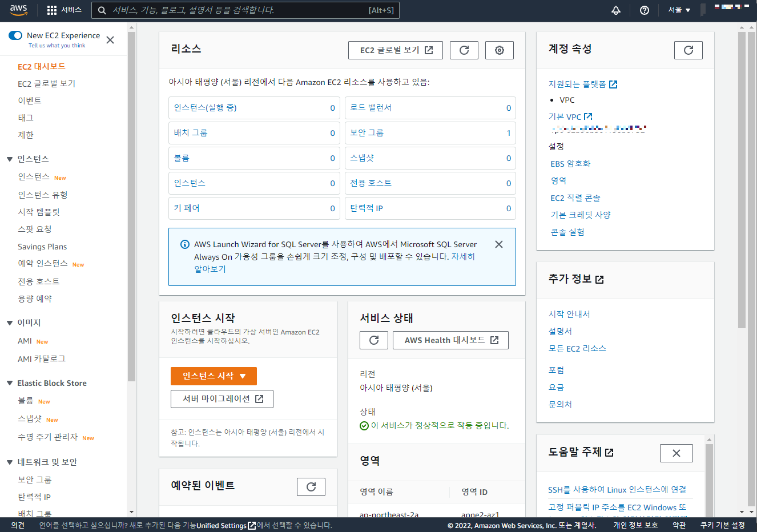Refresh the 예약된 이벤트 panel
This screenshot has height=532, width=757.
[x=311, y=487]
